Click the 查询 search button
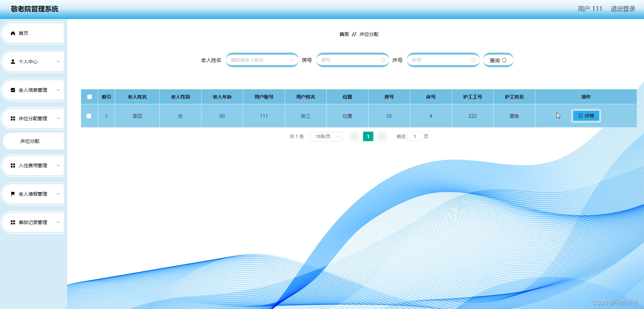This screenshot has width=644, height=309. point(498,60)
